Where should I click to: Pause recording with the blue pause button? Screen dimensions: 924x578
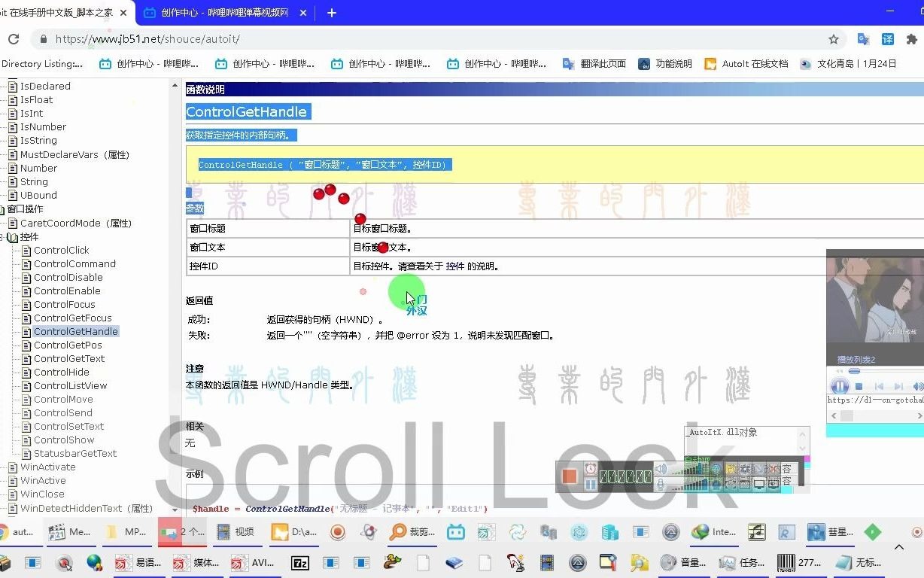click(x=589, y=484)
